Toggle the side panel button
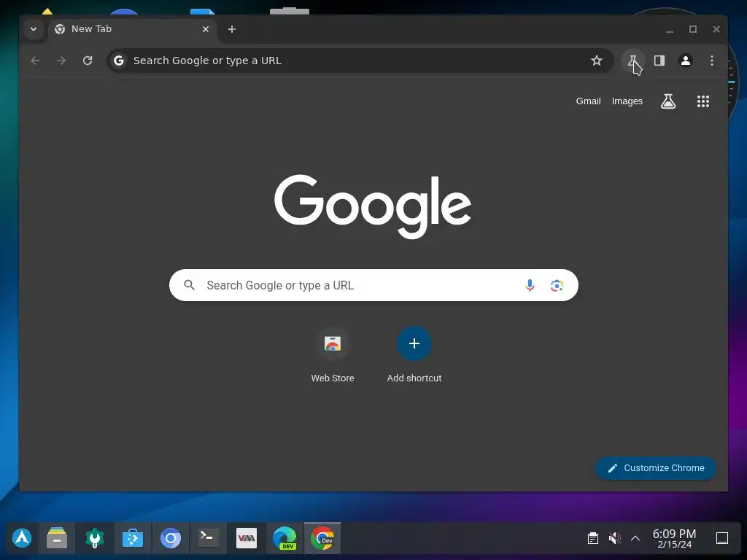The width and height of the screenshot is (747, 560). 659,61
